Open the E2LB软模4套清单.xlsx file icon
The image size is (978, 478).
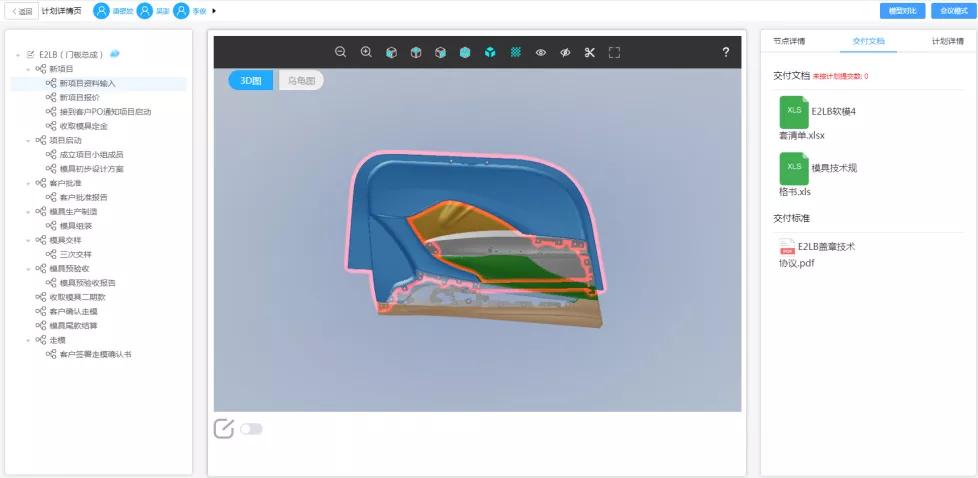click(793, 112)
